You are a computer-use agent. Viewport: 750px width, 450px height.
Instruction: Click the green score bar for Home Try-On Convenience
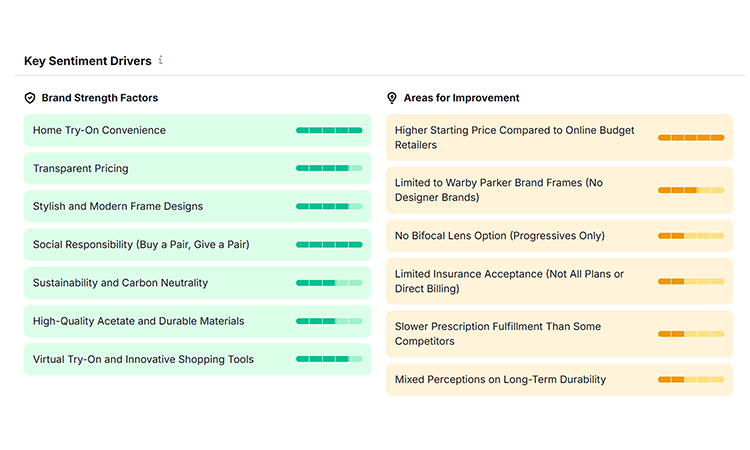[329, 130]
